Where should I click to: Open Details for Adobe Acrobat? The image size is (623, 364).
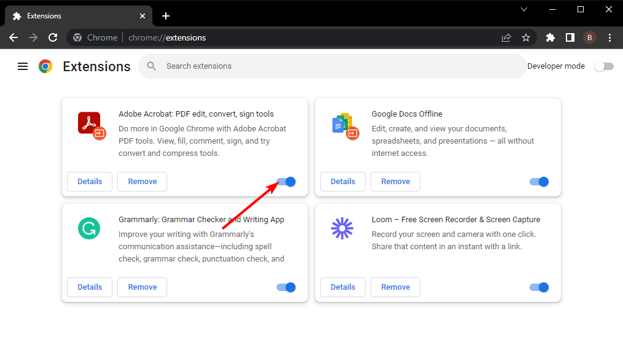coord(90,182)
